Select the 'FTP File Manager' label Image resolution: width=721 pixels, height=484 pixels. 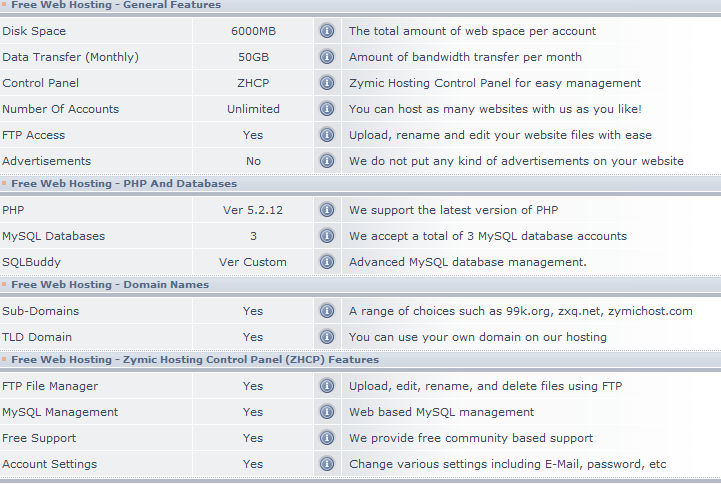(50, 386)
